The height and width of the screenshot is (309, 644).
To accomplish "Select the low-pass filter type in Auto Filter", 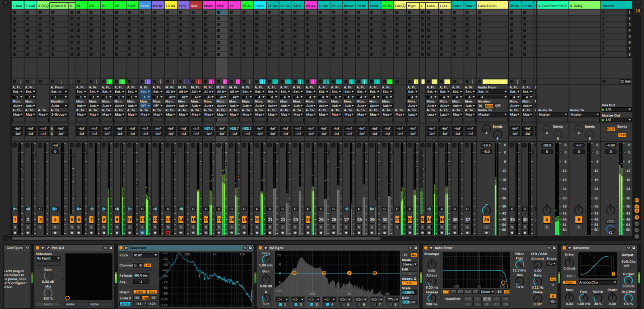I will point(446,292).
